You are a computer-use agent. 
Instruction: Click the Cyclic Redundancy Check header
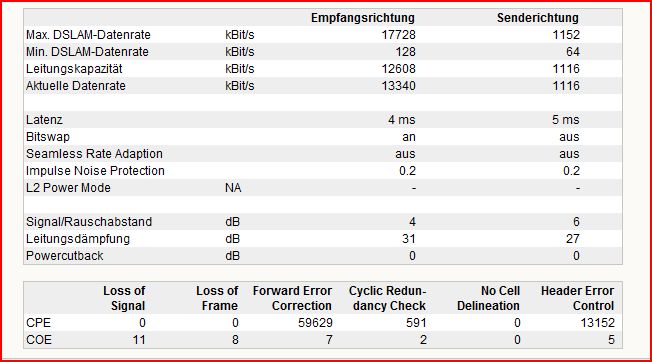pyautogui.click(x=387, y=298)
